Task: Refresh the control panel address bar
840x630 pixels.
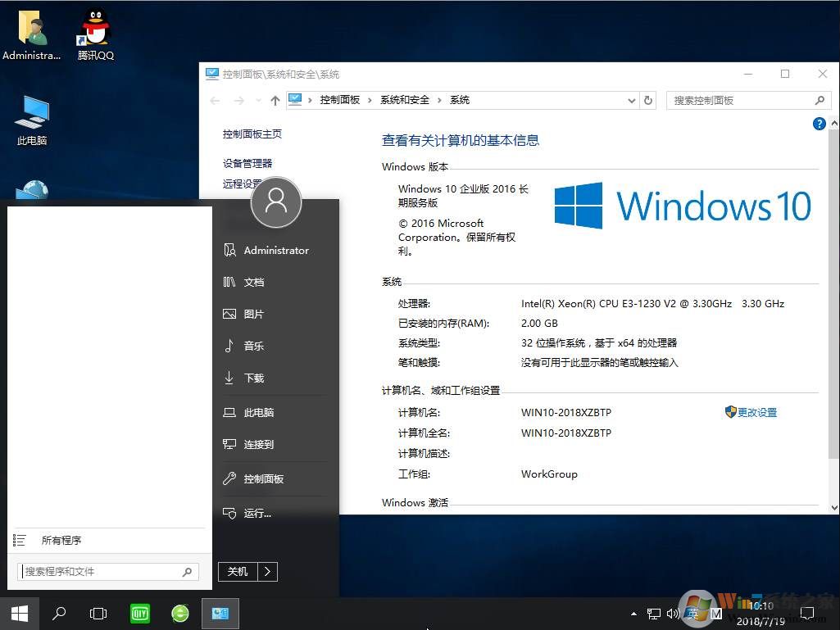Action: pyautogui.click(x=648, y=100)
